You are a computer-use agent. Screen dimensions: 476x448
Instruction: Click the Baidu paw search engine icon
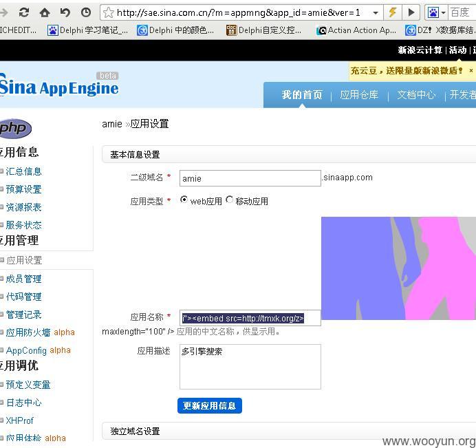click(433, 12)
